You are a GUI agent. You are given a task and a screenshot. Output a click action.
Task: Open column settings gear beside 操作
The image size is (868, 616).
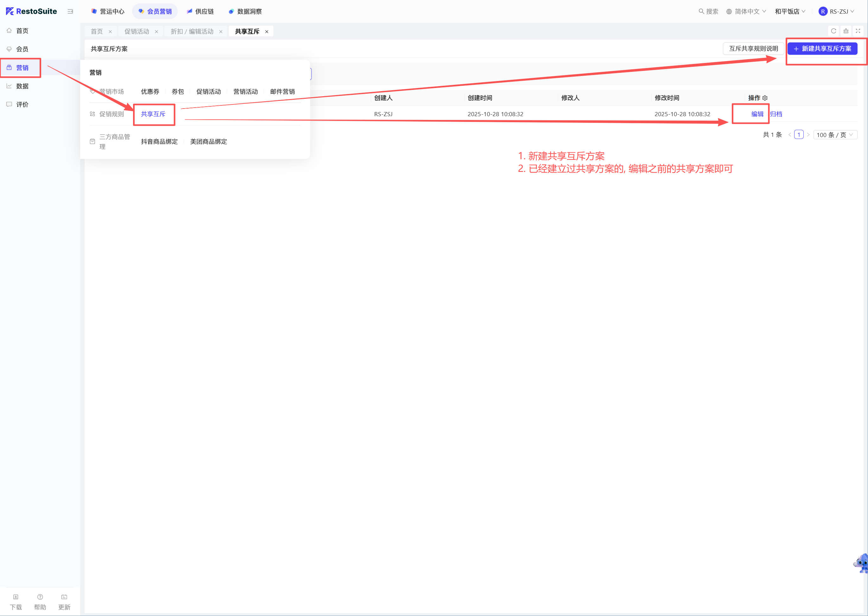[765, 98]
